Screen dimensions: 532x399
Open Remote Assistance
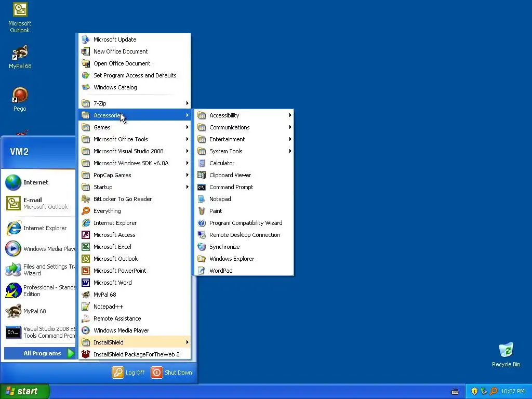(x=135, y=318)
